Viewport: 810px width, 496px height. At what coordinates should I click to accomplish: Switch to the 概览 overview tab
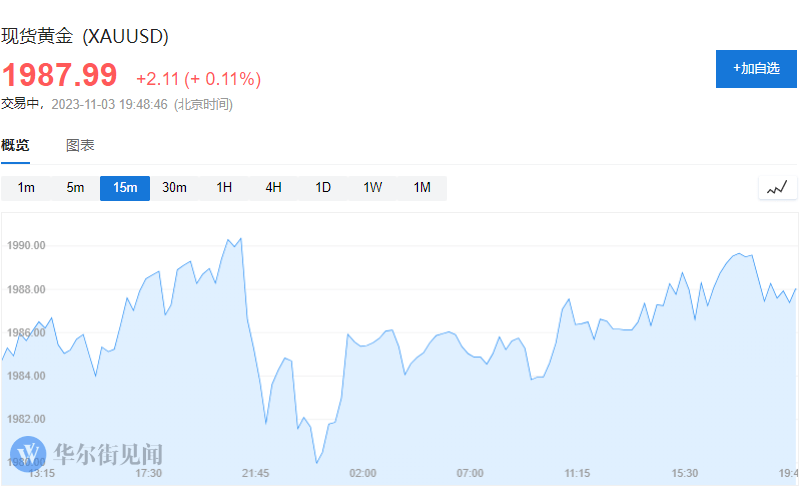pos(15,145)
